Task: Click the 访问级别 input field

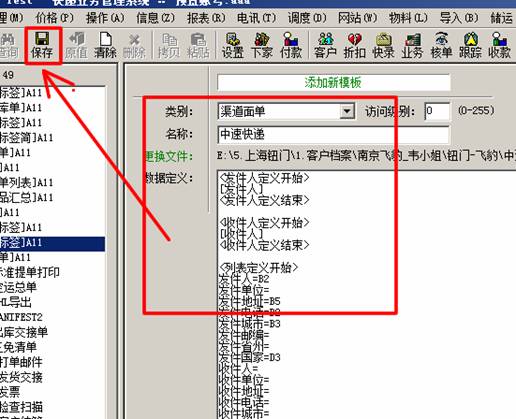Action: (437, 111)
